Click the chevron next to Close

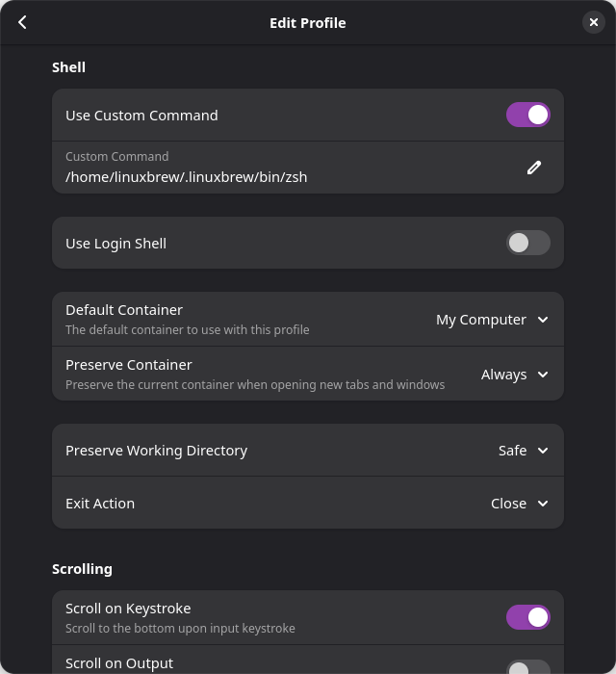coord(543,504)
